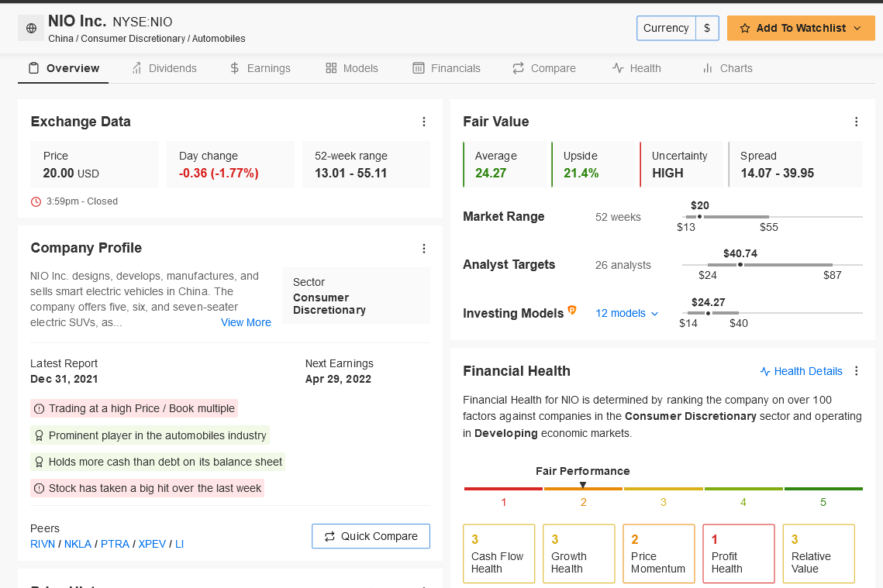
Task: Click the Analyst Targets $40.74 marker
Action: point(740,264)
